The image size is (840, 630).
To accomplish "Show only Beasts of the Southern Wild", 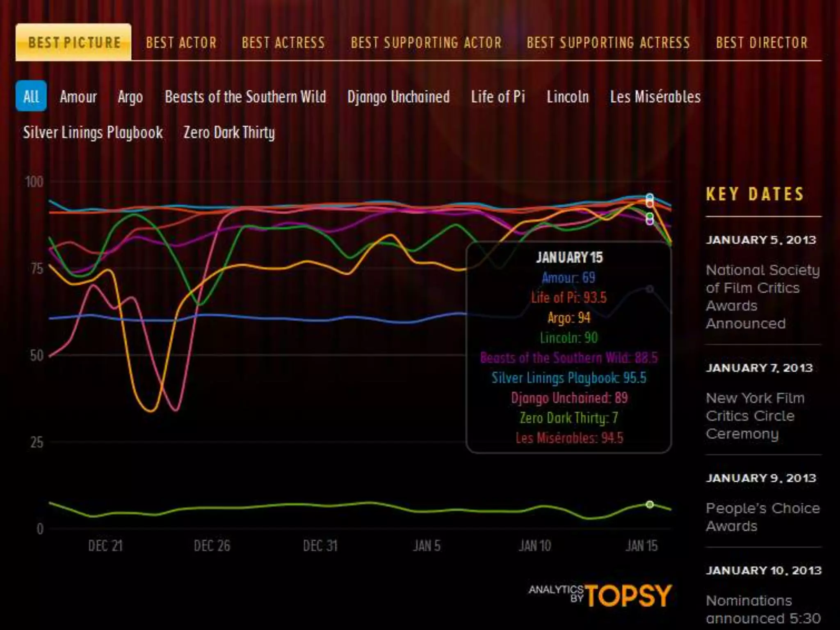I will click(245, 97).
